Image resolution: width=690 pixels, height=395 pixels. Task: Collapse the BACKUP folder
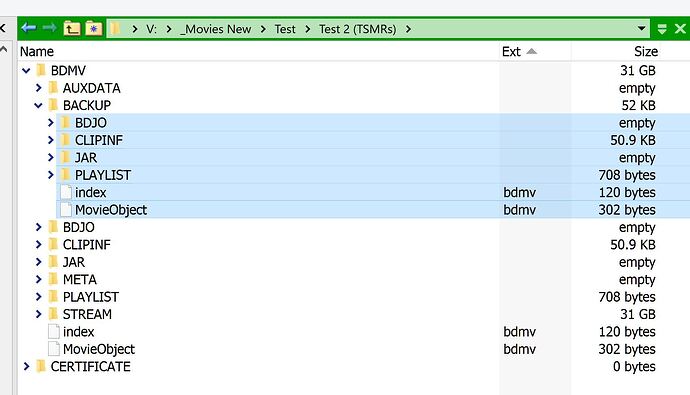click(x=38, y=106)
